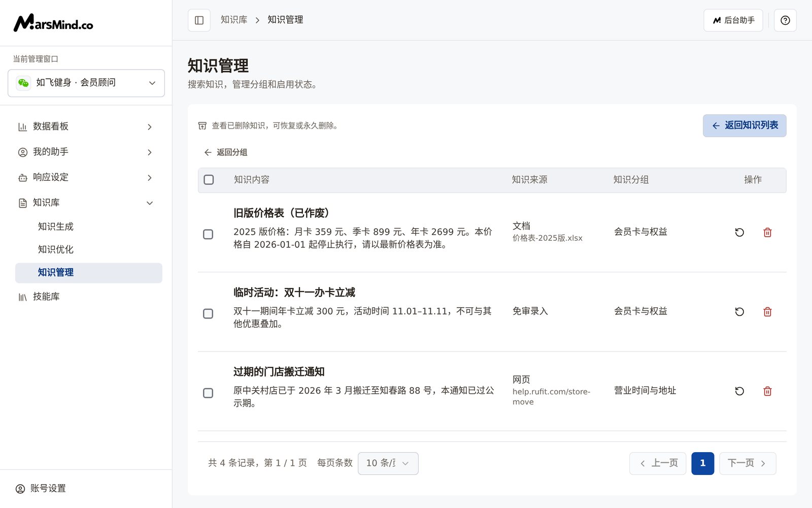Screen dimensions: 812x508
Task: Collapse the 知识库 menu
Action: [x=86, y=203]
